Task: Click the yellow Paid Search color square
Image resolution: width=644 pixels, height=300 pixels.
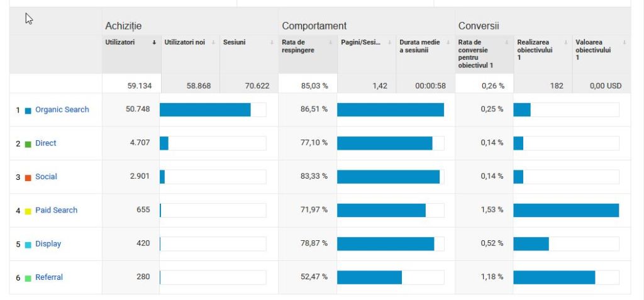Action: [x=28, y=211]
